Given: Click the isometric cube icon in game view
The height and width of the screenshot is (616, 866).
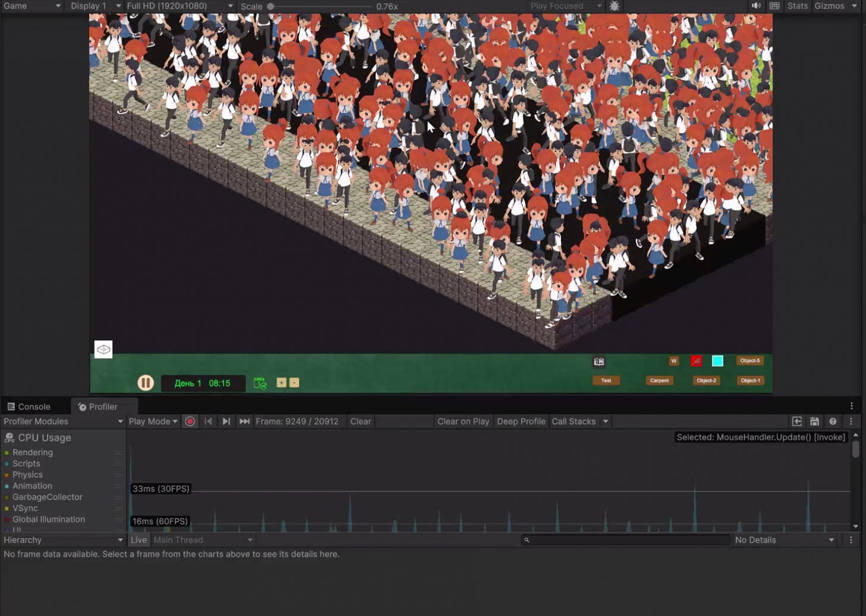Looking at the screenshot, I should [x=103, y=349].
